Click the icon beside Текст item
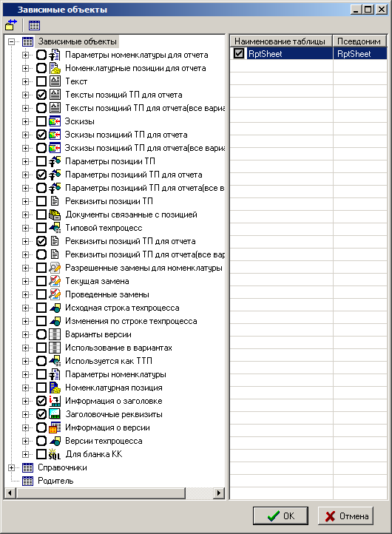Screen dimensions: 392x534 tap(55, 81)
